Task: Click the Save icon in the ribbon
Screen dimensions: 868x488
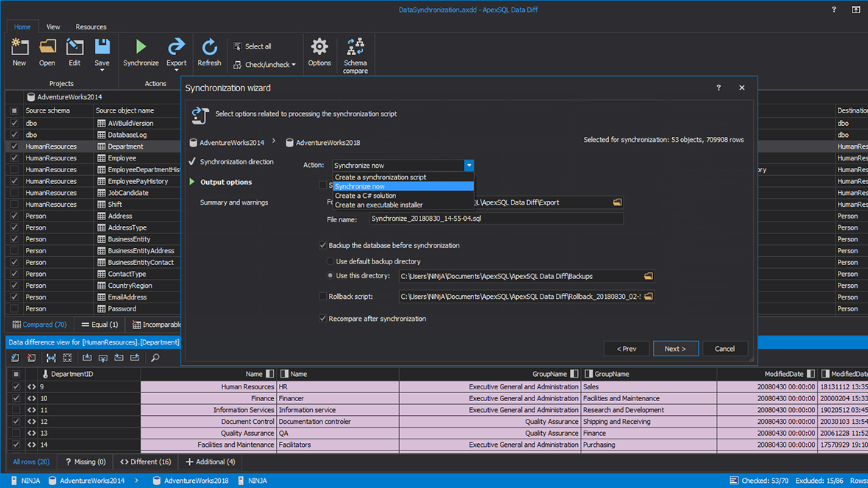Action: [x=102, y=47]
